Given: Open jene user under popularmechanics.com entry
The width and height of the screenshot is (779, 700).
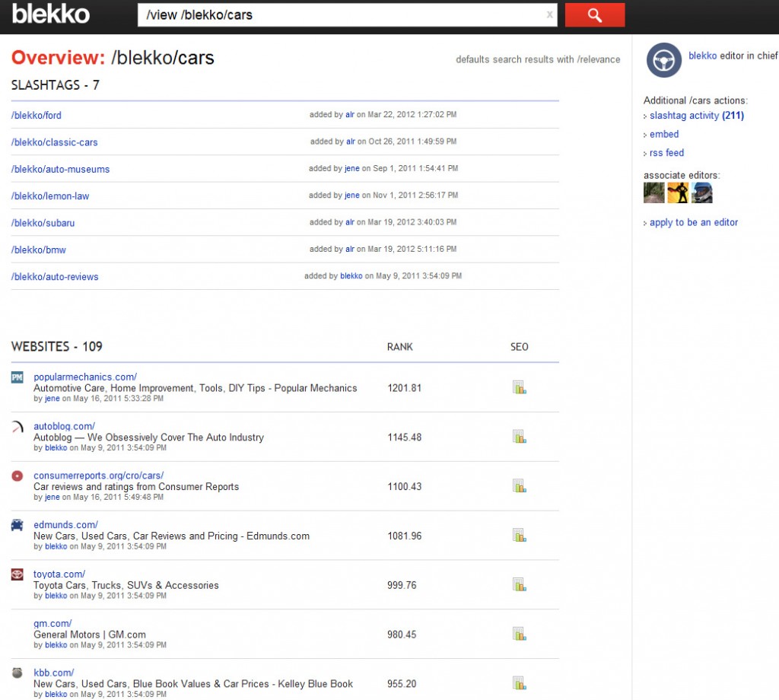Looking at the screenshot, I should 52,398.
